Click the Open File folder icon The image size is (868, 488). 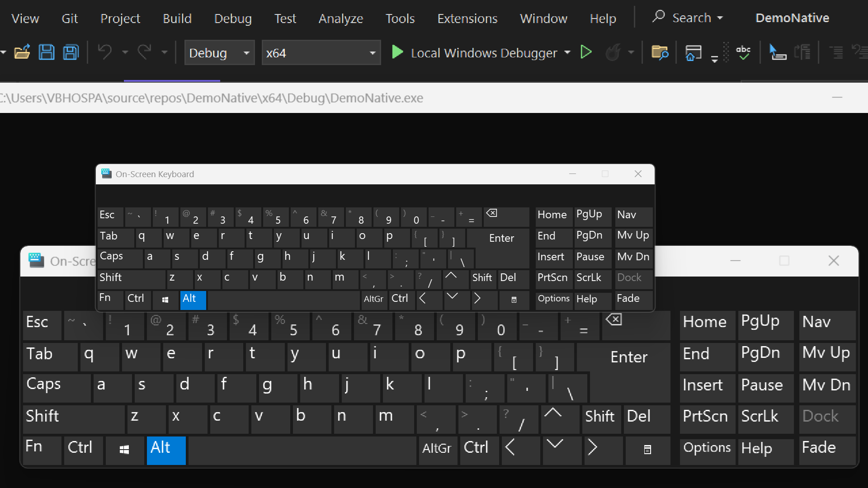pyautogui.click(x=22, y=52)
